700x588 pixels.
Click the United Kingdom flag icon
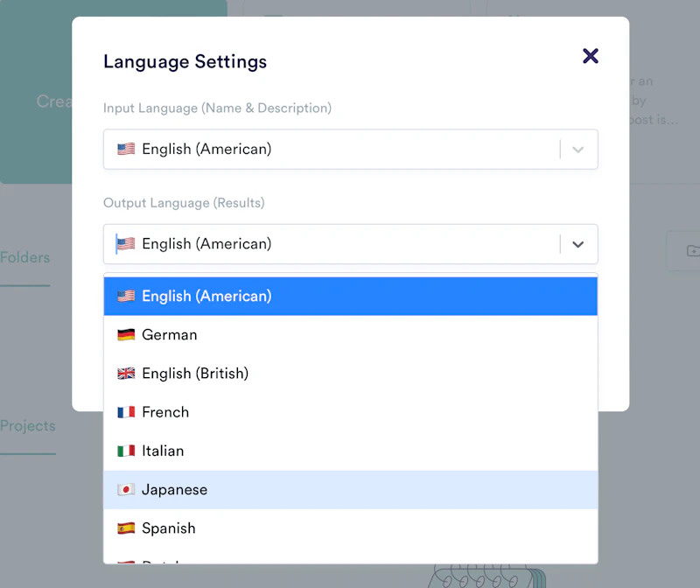126,374
